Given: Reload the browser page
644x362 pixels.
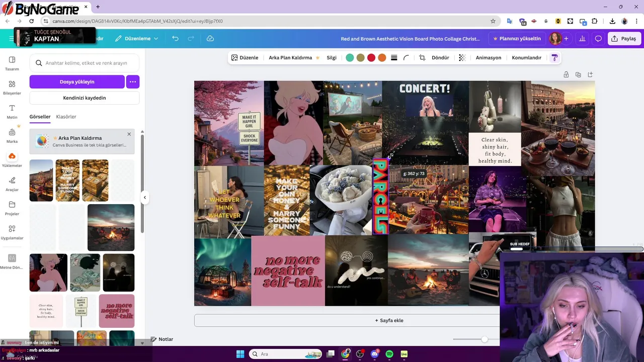Looking at the screenshot, I should 31,21.
